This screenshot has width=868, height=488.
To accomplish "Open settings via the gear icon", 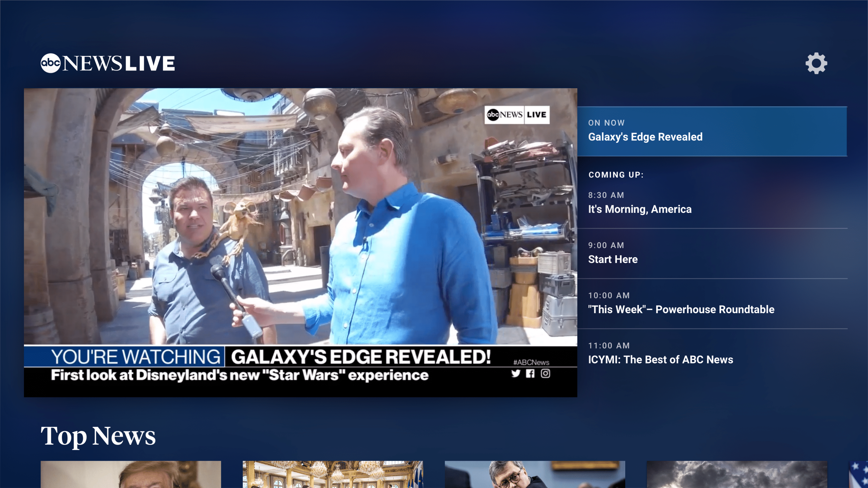I will coord(816,63).
